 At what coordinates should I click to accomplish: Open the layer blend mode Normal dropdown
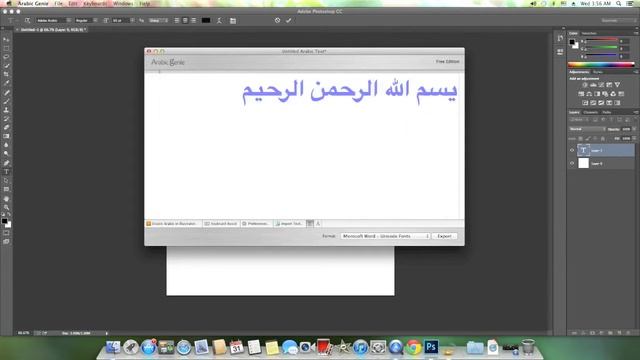587,129
